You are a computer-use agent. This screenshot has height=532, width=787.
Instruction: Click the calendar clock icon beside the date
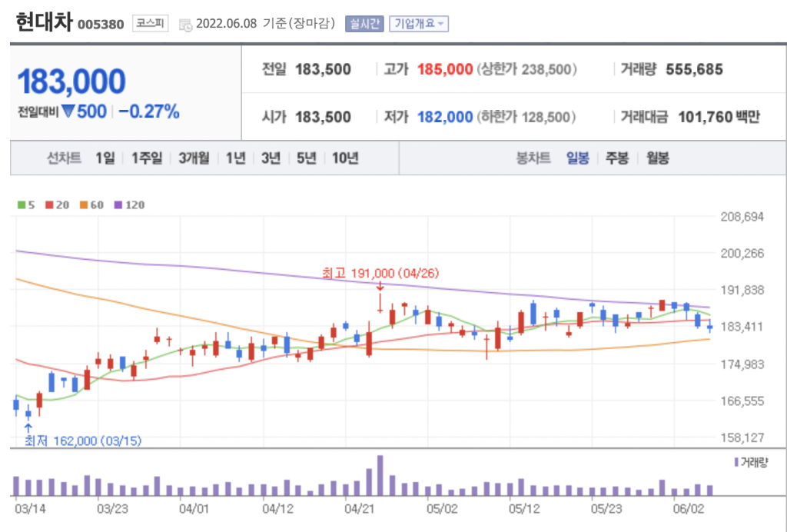click(185, 25)
